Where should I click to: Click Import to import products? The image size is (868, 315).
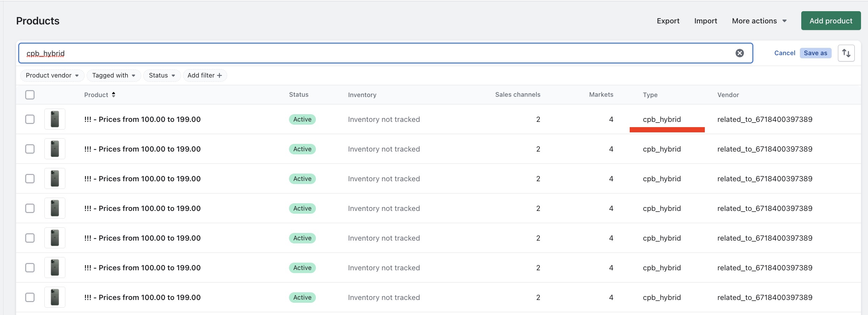[705, 21]
